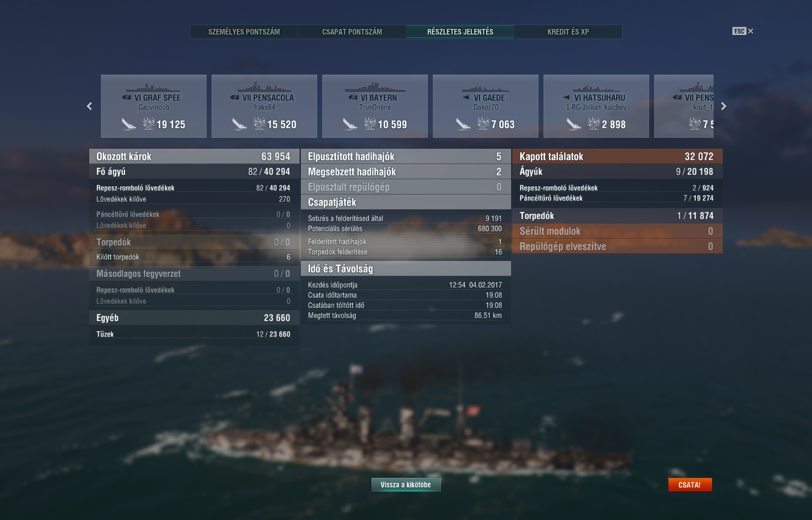Switch to the Csapat Pontszám tab
Screen dimensions: 812x520
point(352,31)
